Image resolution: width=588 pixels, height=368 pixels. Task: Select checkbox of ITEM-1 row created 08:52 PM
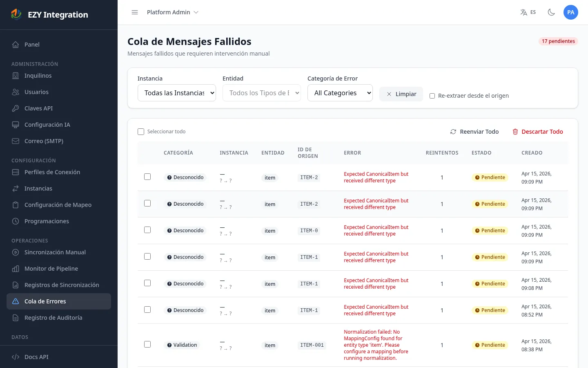[x=147, y=310]
